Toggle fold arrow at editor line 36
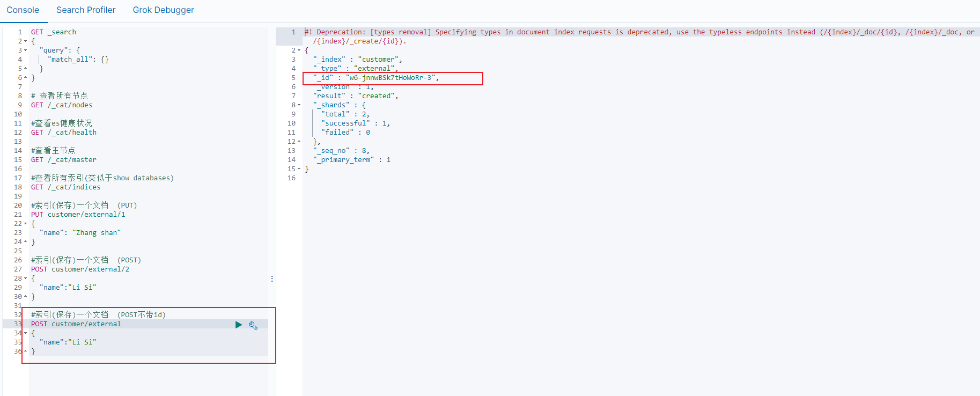The image size is (980, 396). tap(25, 351)
